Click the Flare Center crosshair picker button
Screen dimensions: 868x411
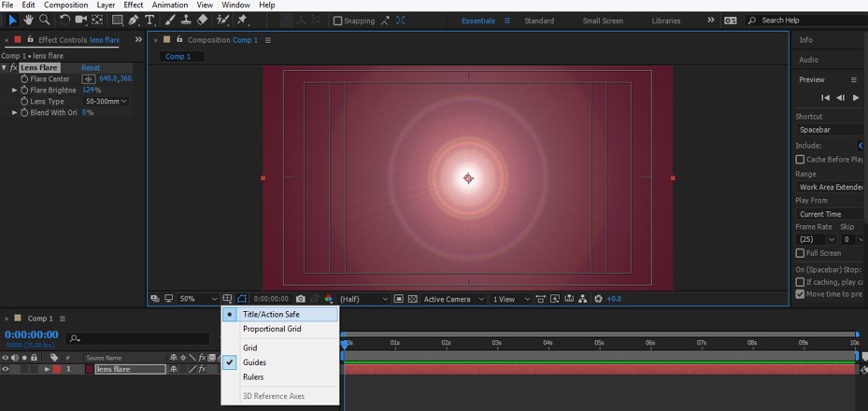click(89, 79)
